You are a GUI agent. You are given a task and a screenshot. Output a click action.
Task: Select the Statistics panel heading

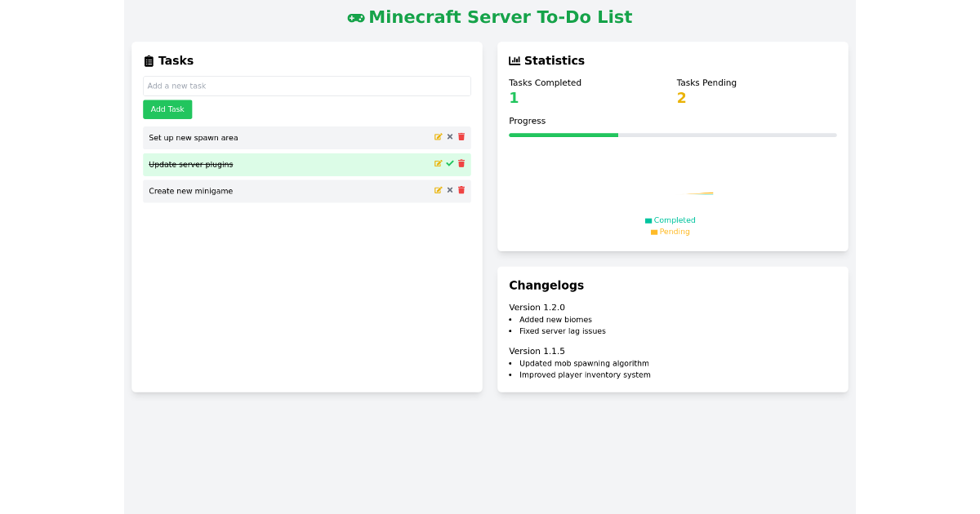pos(553,60)
